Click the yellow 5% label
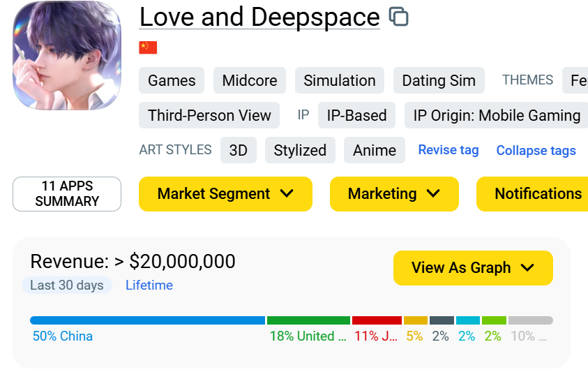 pyautogui.click(x=414, y=336)
